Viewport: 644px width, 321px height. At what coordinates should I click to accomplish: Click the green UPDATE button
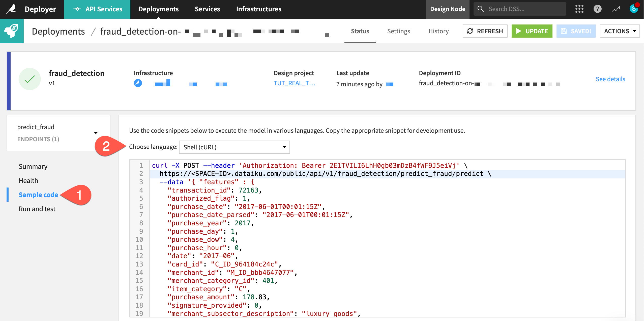pyautogui.click(x=532, y=31)
